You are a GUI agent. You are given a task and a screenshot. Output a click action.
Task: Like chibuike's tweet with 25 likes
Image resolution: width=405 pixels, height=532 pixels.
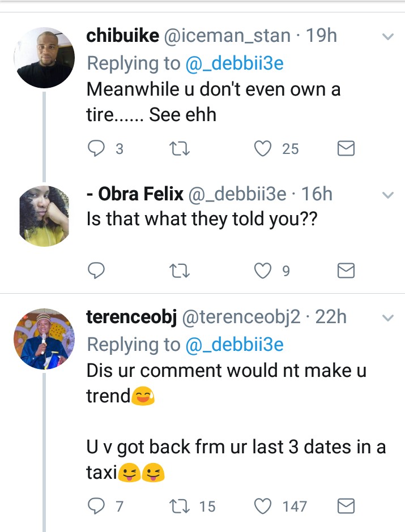263,149
